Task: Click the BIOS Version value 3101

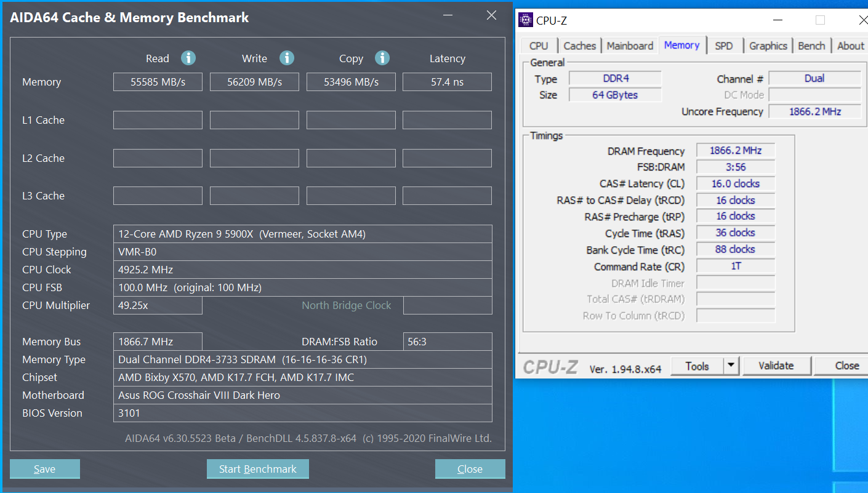Action: pyautogui.click(x=303, y=413)
